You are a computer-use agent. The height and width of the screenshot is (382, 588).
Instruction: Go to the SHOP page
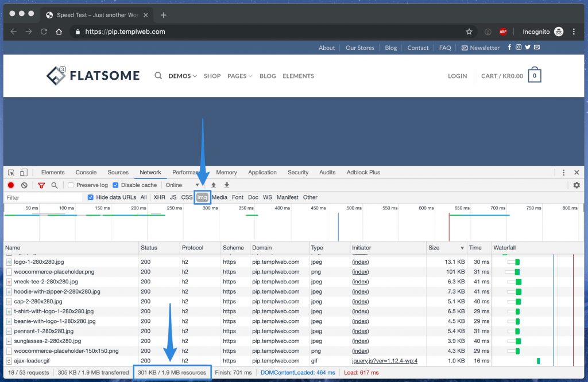212,76
